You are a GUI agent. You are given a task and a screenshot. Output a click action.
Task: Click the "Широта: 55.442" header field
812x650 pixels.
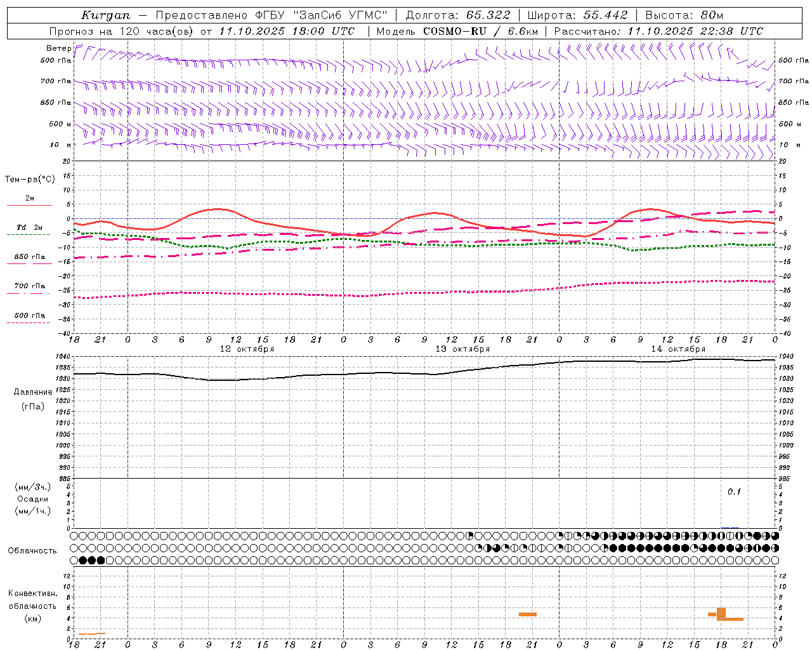(577, 15)
